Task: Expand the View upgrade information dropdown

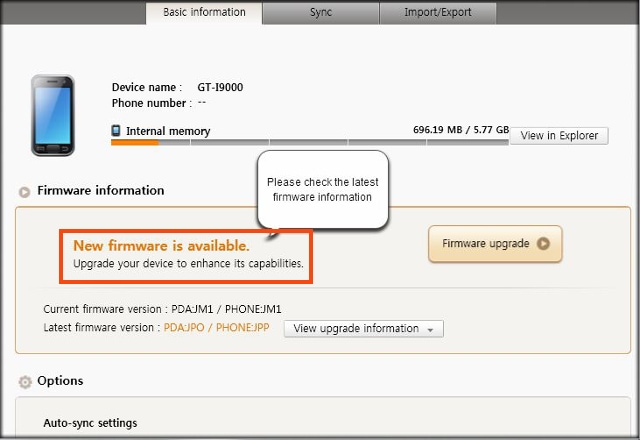Action: click(364, 329)
